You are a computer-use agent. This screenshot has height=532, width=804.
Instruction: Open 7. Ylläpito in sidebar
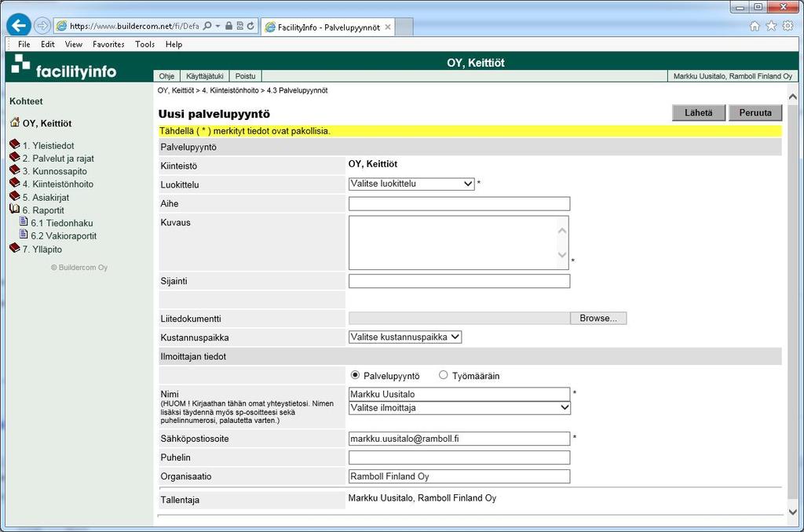point(42,250)
